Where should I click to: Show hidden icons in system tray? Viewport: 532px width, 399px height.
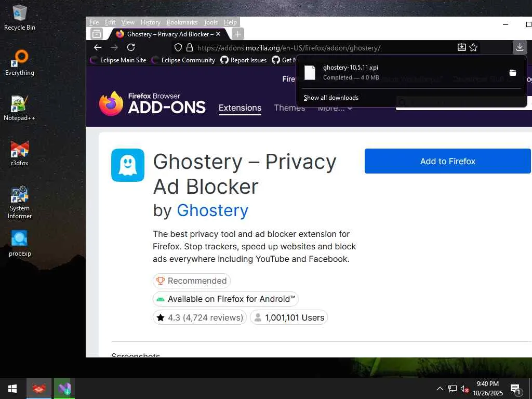pyautogui.click(x=440, y=389)
